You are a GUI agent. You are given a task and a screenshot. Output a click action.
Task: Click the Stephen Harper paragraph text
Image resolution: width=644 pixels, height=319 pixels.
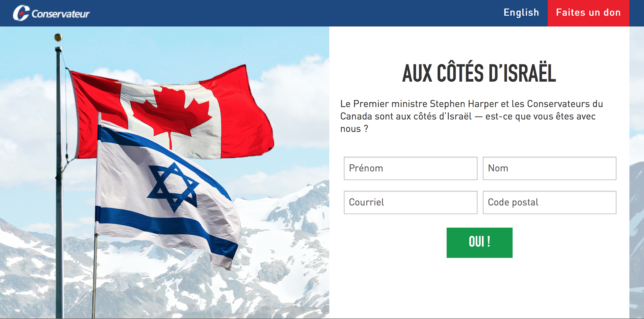471,116
